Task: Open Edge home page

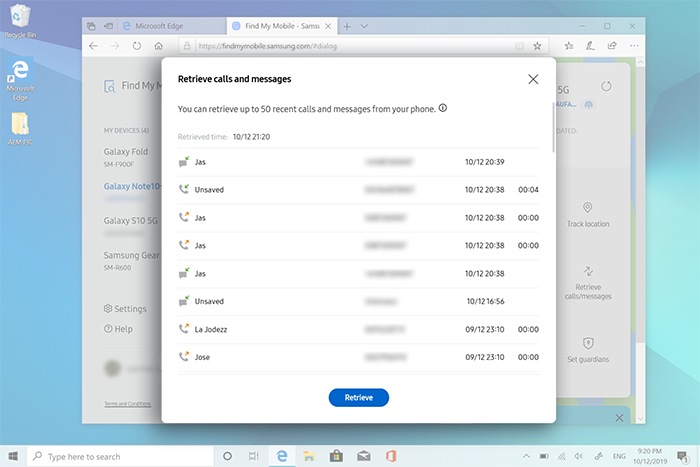Action: 158,46
